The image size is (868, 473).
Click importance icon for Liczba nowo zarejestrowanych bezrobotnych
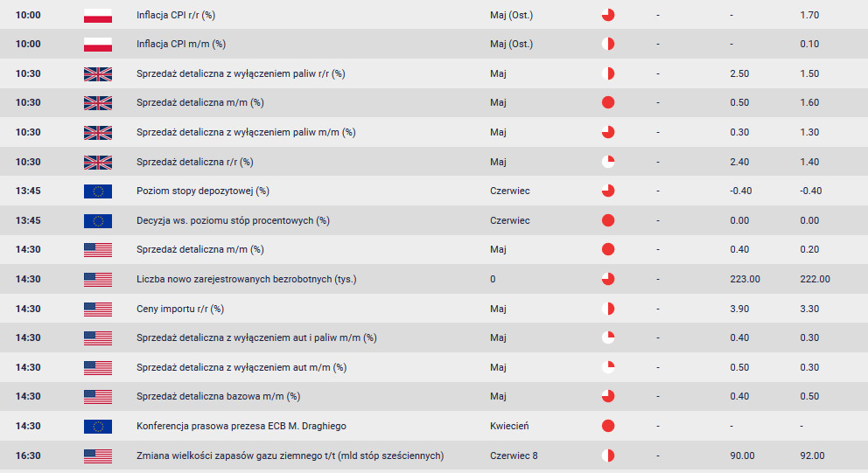tap(608, 280)
